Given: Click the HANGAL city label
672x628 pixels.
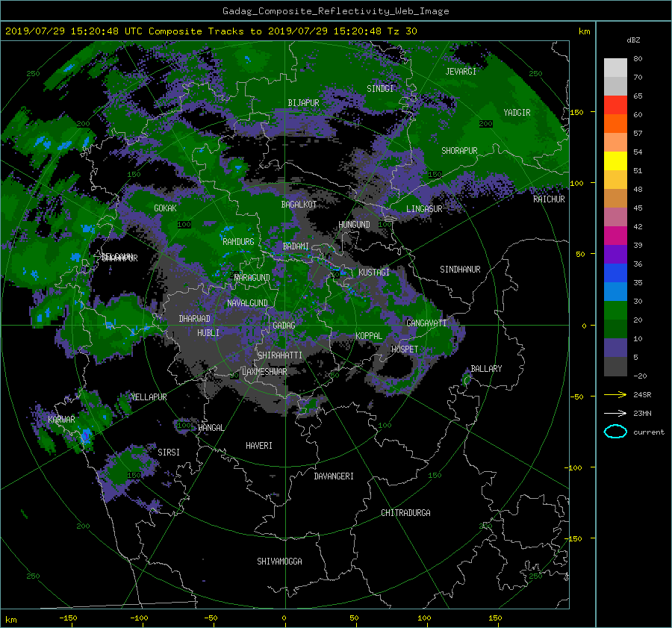Looking at the screenshot, I should [211, 428].
